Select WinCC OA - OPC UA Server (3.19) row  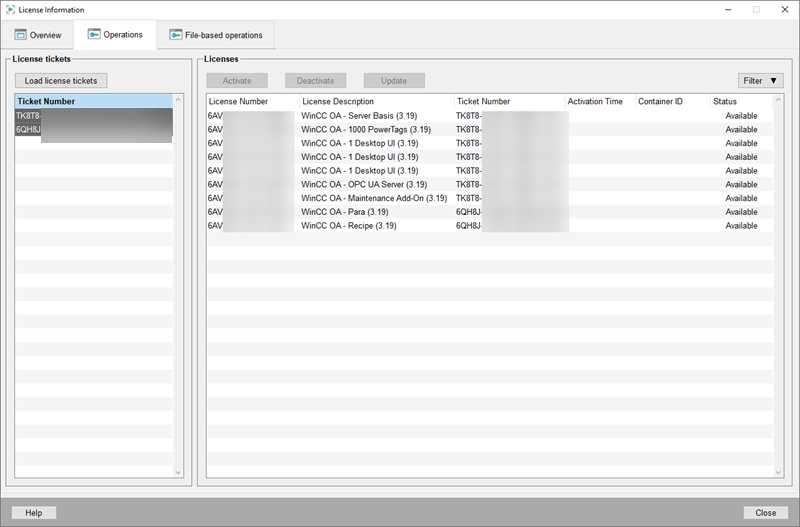(490, 184)
